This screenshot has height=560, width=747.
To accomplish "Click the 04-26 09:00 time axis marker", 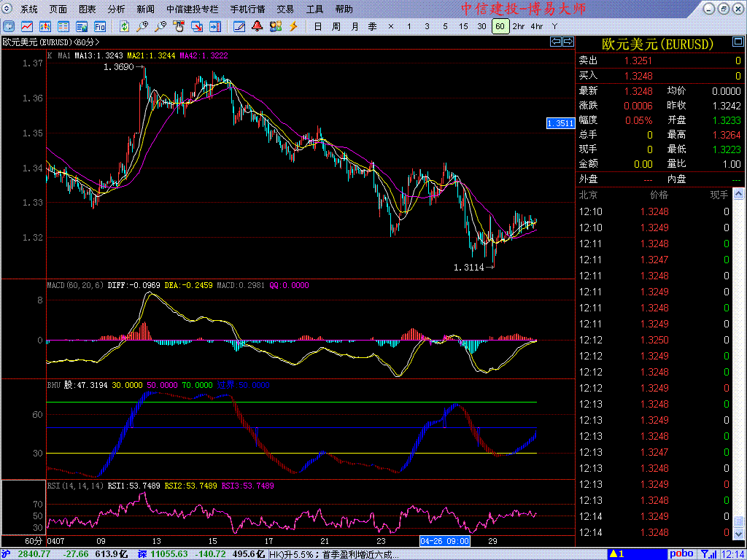I will 444,541.
